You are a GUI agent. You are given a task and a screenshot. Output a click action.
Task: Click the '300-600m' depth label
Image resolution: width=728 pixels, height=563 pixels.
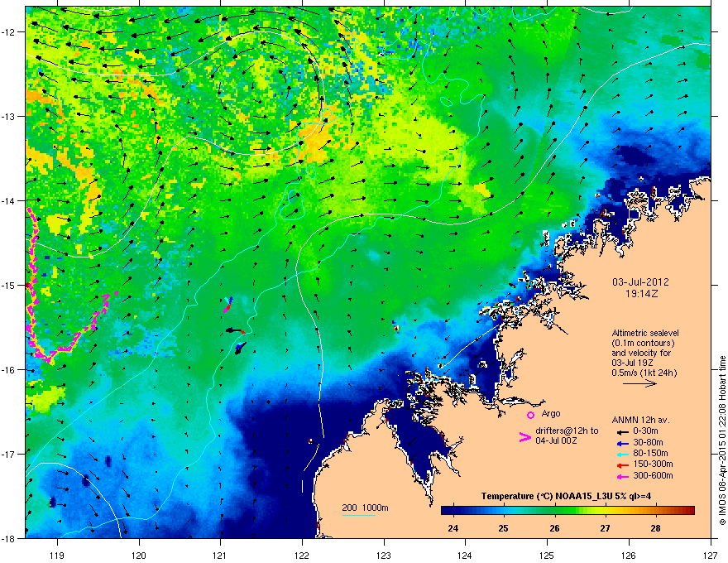653,476
